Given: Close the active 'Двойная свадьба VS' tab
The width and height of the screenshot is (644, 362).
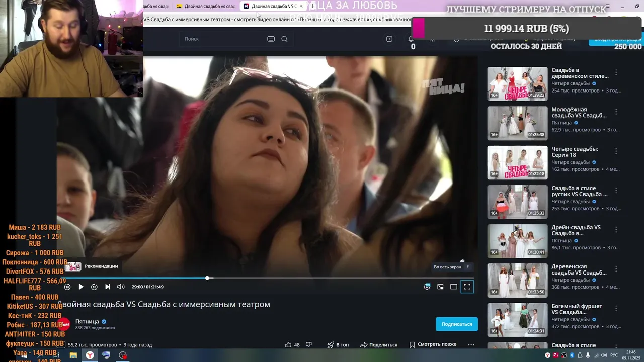Looking at the screenshot, I should click(301, 6).
